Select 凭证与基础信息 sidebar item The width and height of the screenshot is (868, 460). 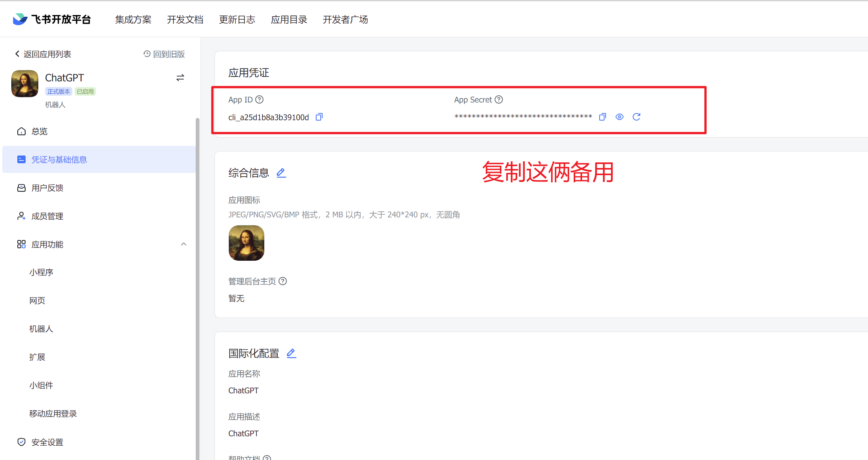(99, 159)
